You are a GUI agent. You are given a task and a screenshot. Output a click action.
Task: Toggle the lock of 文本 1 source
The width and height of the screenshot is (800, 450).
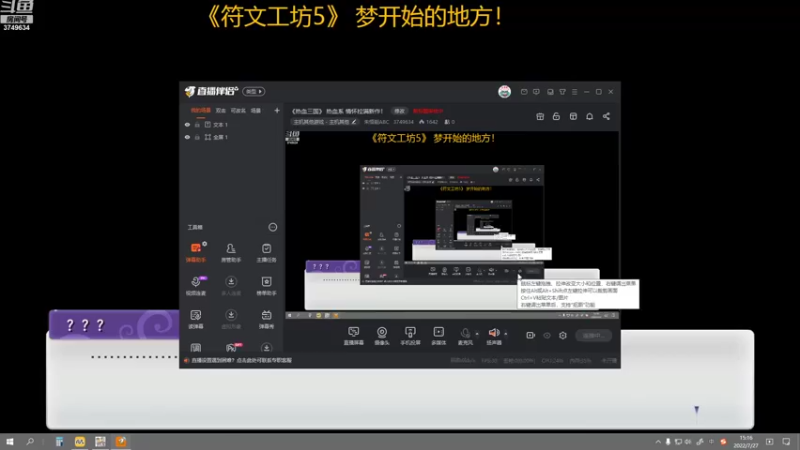click(x=197, y=124)
